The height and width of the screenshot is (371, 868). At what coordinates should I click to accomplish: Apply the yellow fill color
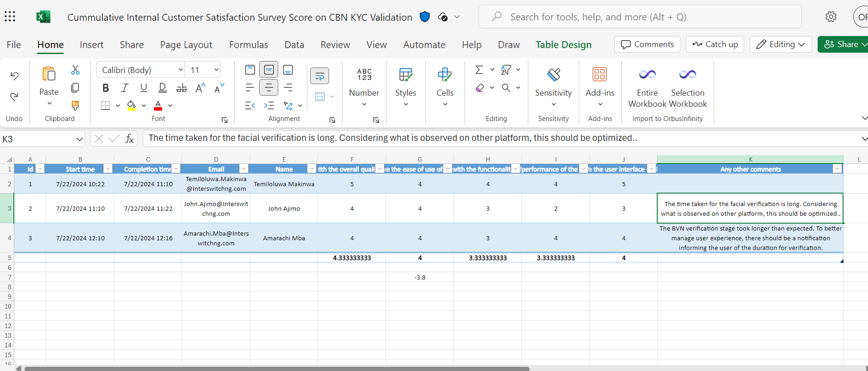coord(132,105)
